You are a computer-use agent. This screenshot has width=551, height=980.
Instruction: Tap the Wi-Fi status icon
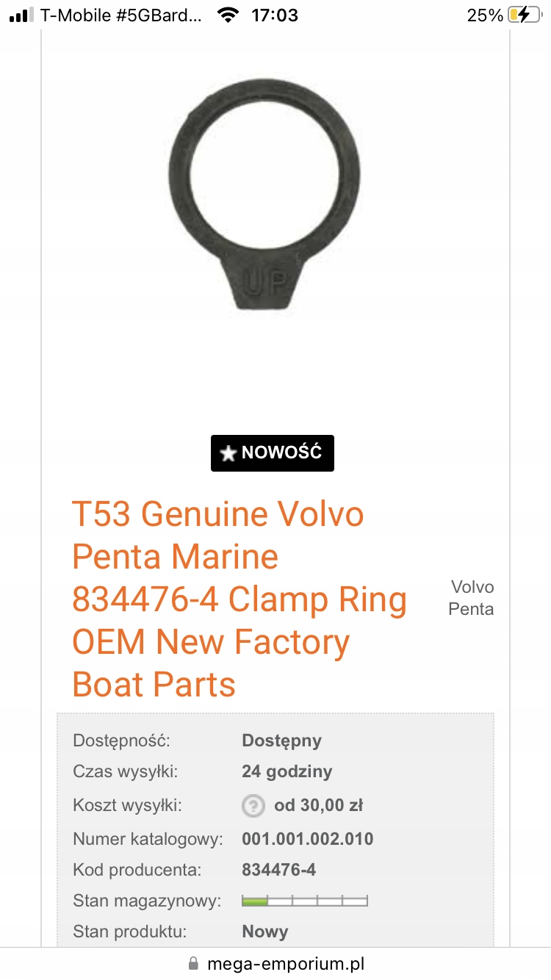[228, 15]
